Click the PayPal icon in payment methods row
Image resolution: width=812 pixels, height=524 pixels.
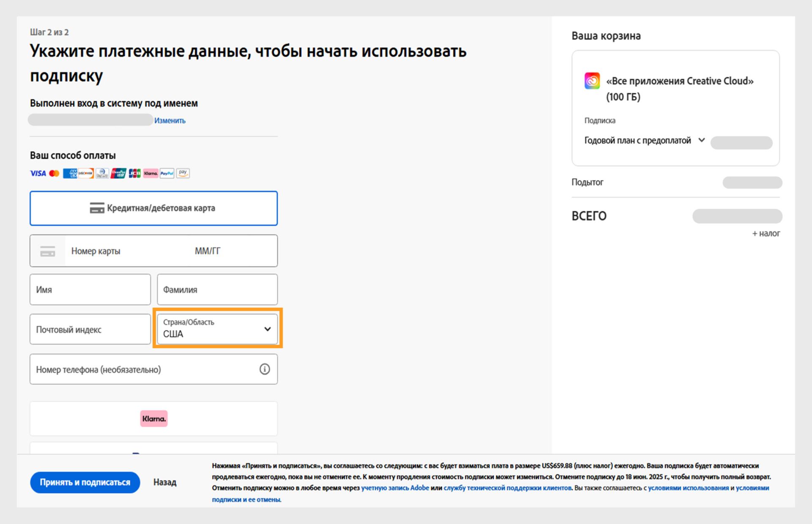point(167,173)
